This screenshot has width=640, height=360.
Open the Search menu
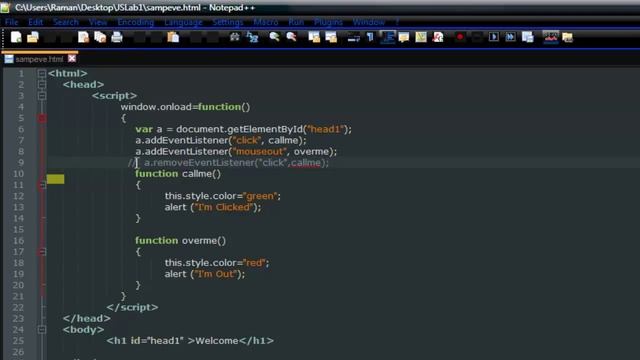(66, 22)
